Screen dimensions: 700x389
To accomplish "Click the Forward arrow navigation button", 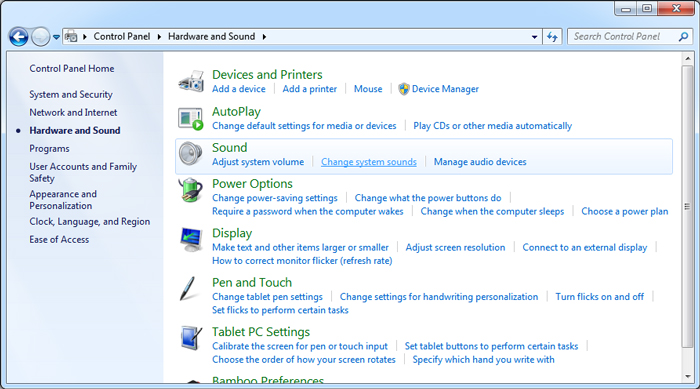I will 41,37.
